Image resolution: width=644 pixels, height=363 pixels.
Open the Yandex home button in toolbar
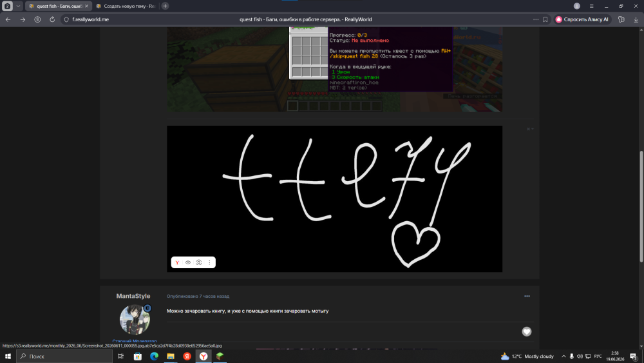37,19
